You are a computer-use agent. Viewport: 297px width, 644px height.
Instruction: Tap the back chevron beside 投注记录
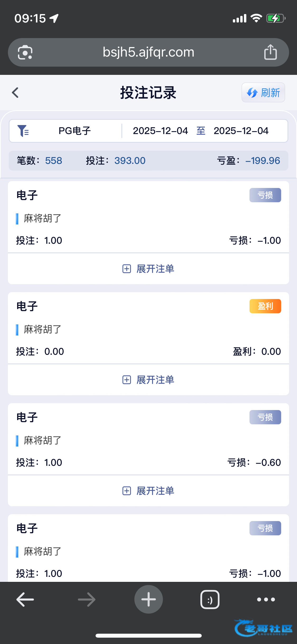pyautogui.click(x=15, y=93)
